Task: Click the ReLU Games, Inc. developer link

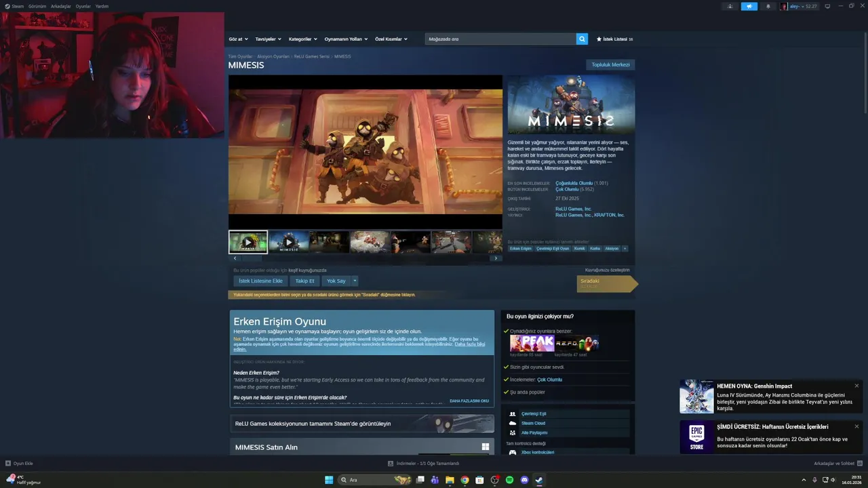Action: (573, 209)
